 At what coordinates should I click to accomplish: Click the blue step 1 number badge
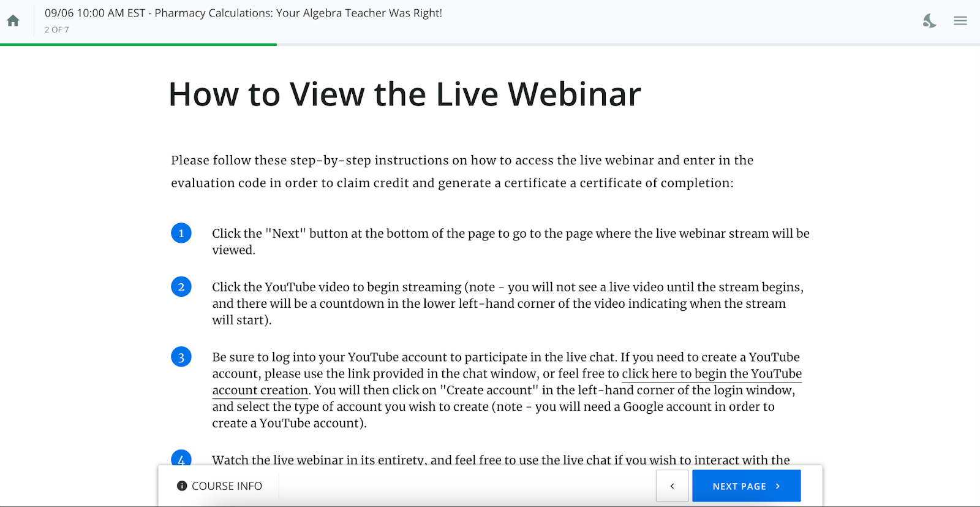tap(181, 233)
